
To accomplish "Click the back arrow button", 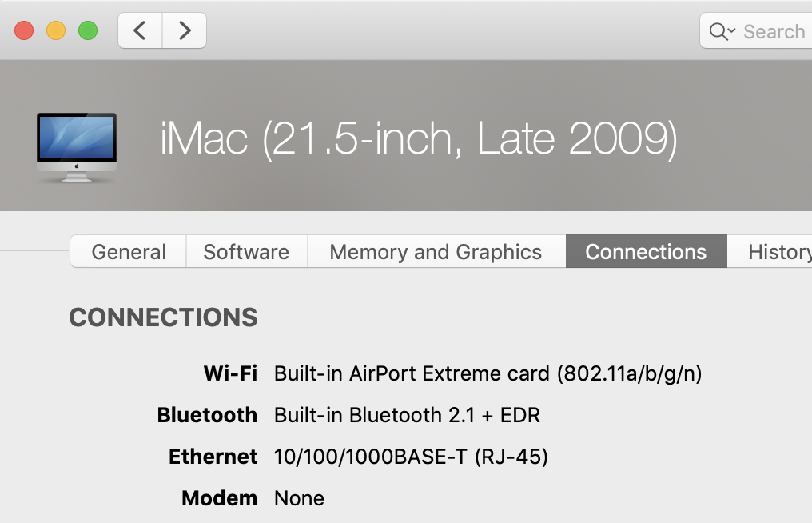I will point(141,31).
